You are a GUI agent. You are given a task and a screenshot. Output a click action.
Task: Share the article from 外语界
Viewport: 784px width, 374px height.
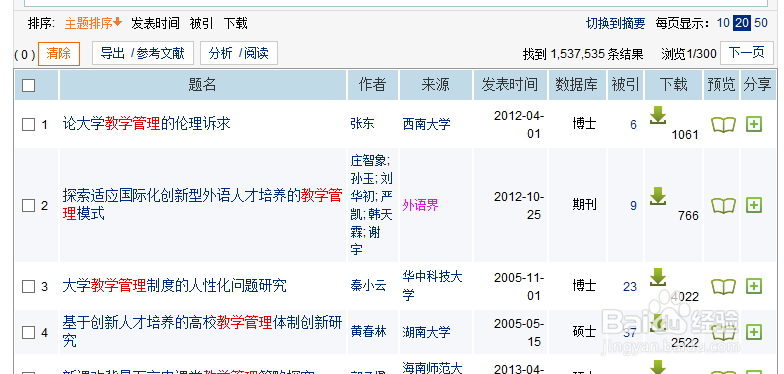pyautogui.click(x=754, y=205)
